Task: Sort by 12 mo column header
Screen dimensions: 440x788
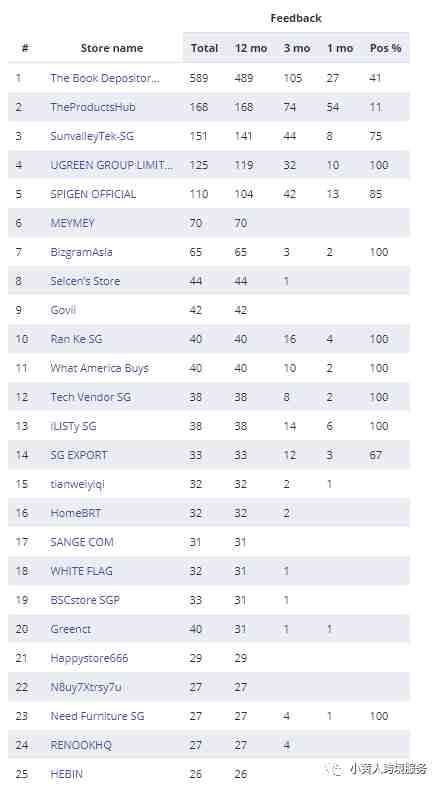Action: tap(251, 48)
